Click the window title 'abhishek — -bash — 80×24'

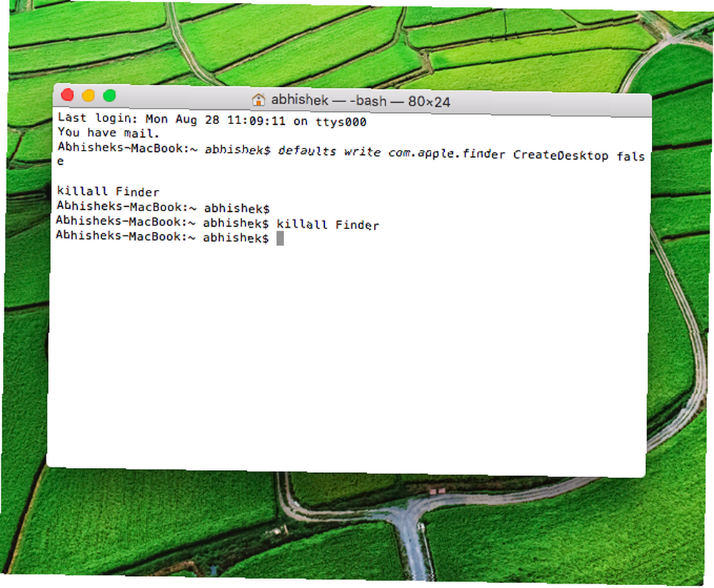point(361,101)
